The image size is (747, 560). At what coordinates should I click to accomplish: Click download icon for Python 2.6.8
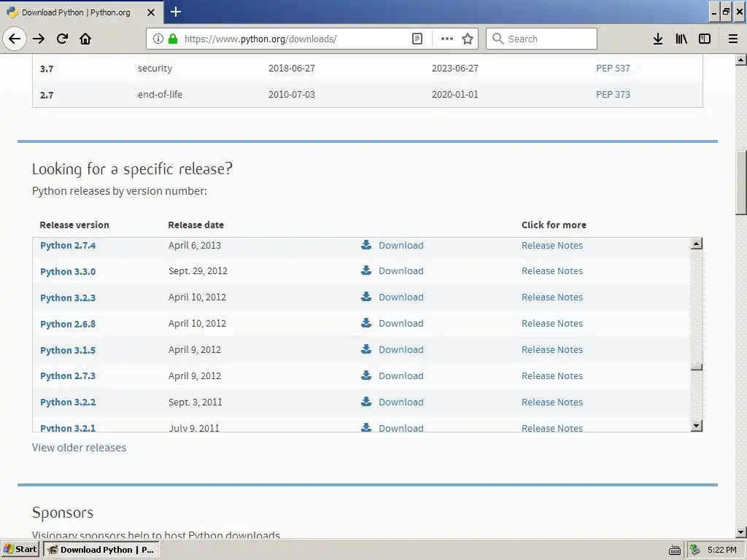[x=366, y=323]
